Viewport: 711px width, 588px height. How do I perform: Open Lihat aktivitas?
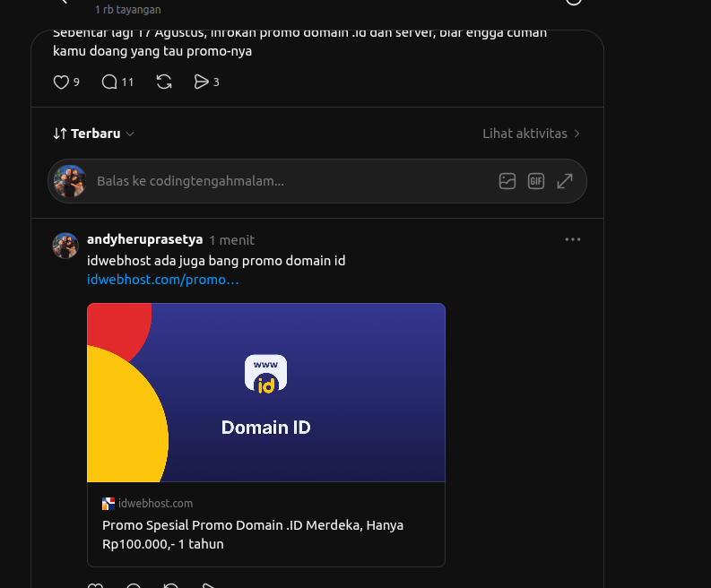531,134
